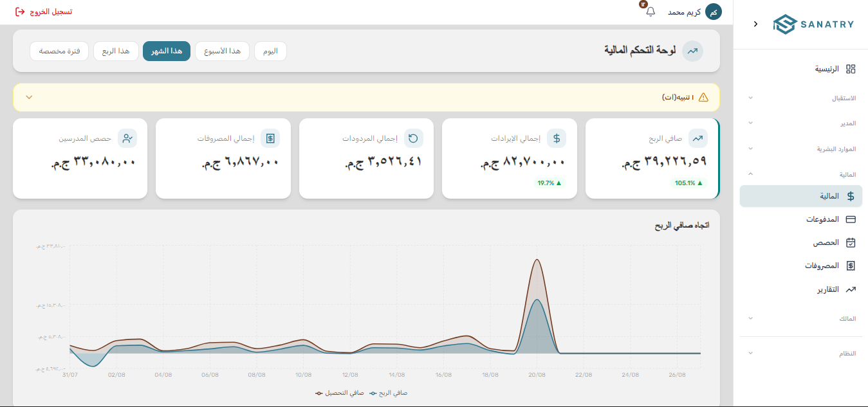Select the اليوم period tab
This screenshot has height=407, width=868.
point(270,51)
